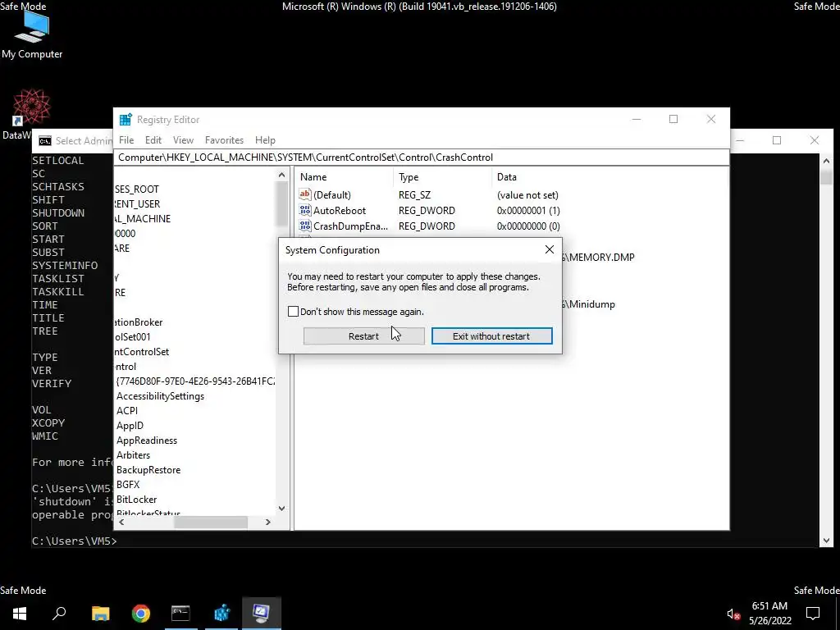840x630 pixels.
Task: Click the Registry Editor address path field
Action: click(421, 157)
